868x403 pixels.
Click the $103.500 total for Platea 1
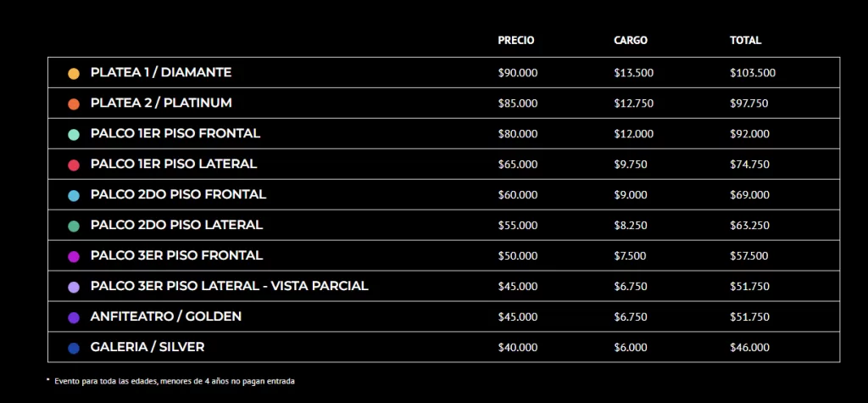point(753,73)
